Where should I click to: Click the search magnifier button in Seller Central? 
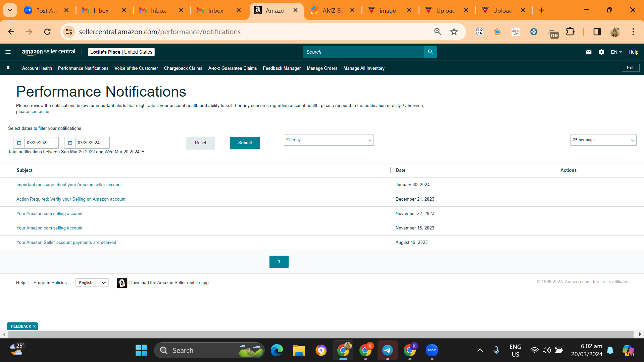(x=430, y=52)
